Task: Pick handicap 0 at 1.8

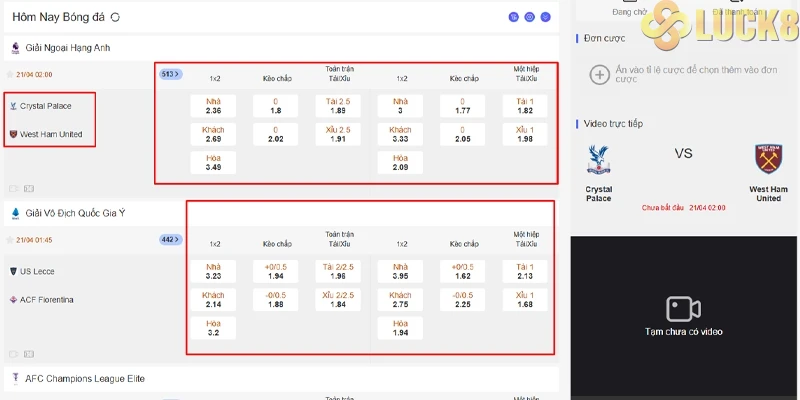Action: click(x=276, y=106)
